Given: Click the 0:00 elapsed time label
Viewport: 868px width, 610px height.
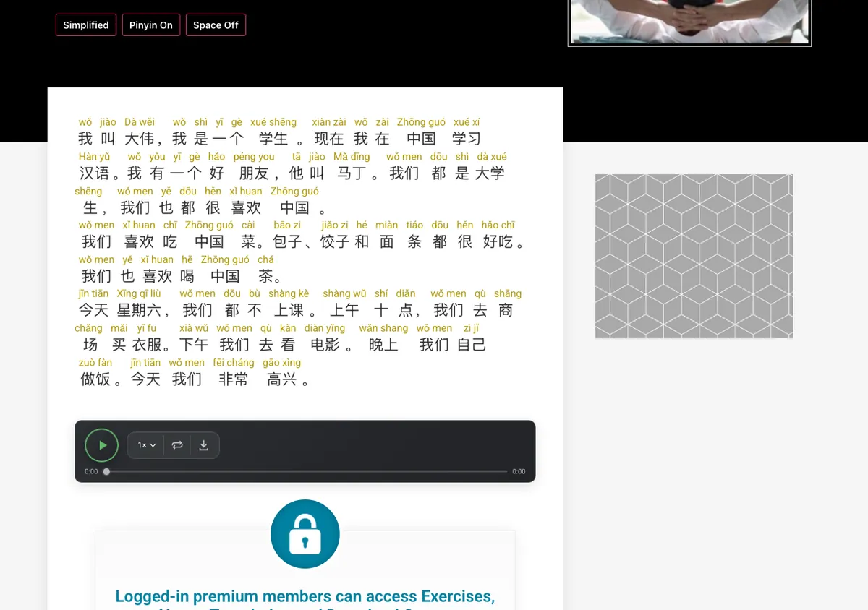Looking at the screenshot, I should [x=91, y=471].
